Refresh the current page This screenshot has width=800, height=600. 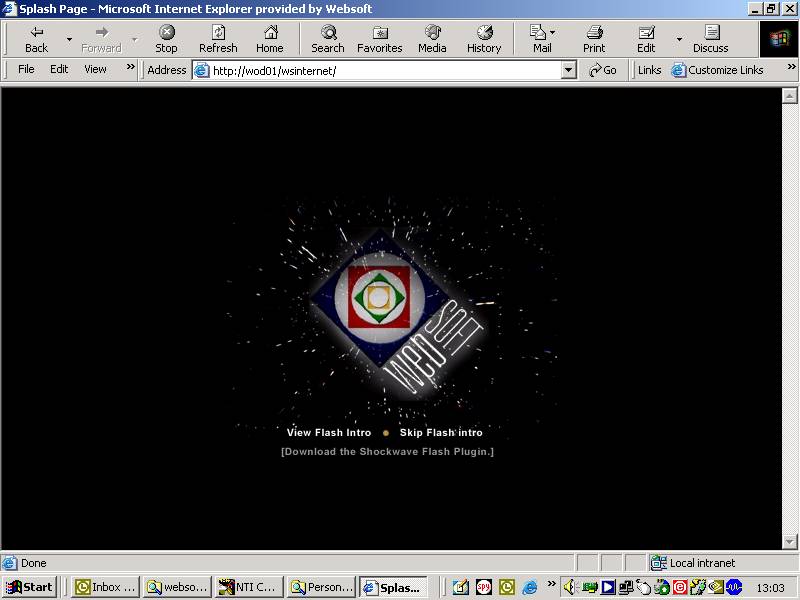point(218,39)
